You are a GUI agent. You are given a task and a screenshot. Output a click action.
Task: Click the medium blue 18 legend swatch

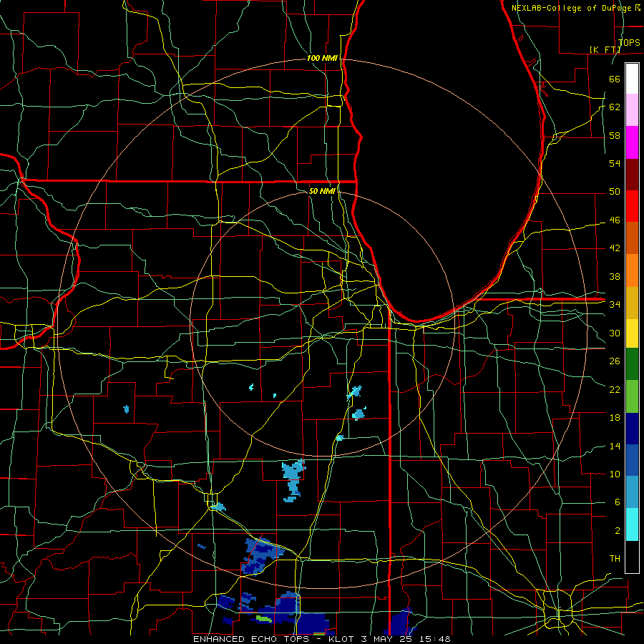[x=632, y=460]
